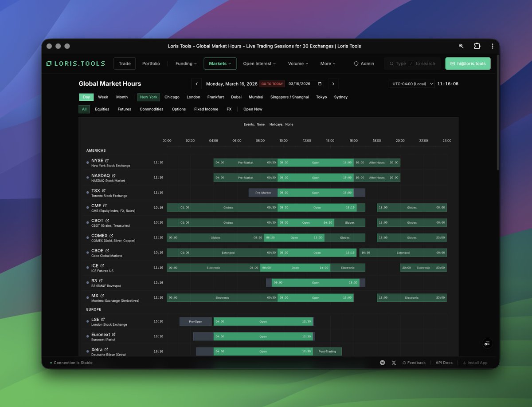
Task: Open the LSE external link icon
Action: pos(103,320)
